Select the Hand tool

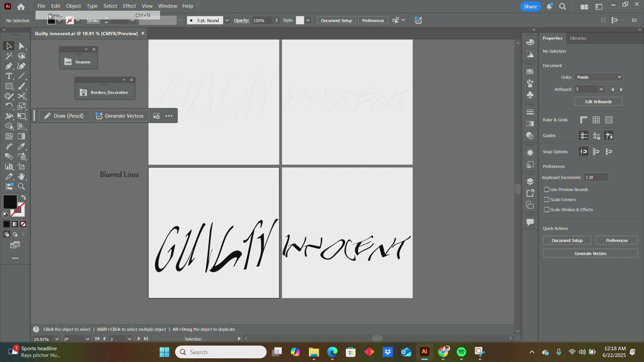22,177
